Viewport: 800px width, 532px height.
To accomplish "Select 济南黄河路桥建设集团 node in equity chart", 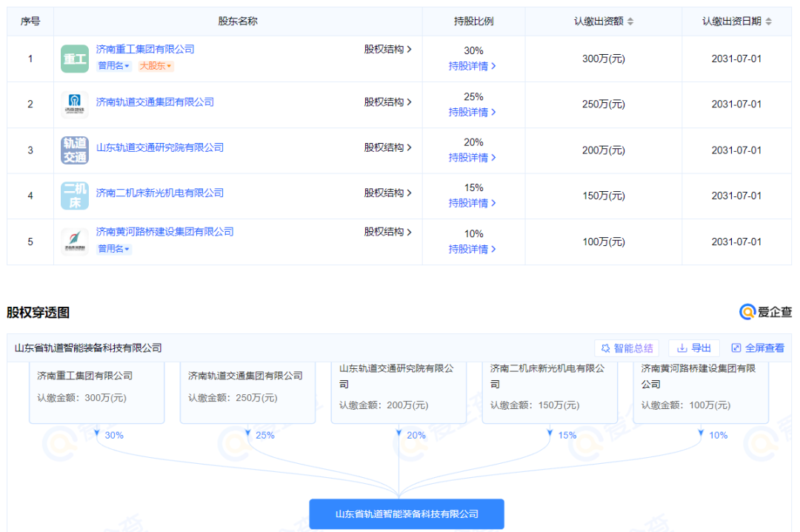I will point(701,393).
